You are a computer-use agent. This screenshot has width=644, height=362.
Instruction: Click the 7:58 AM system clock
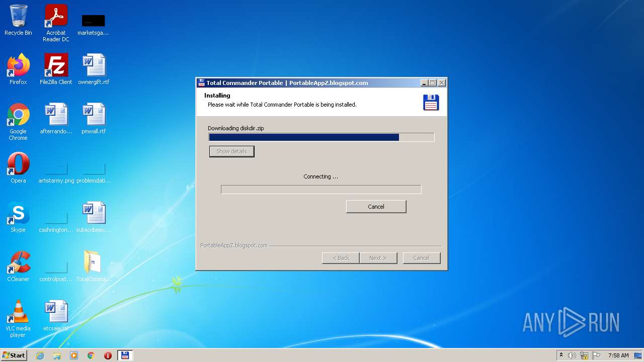coord(618,355)
